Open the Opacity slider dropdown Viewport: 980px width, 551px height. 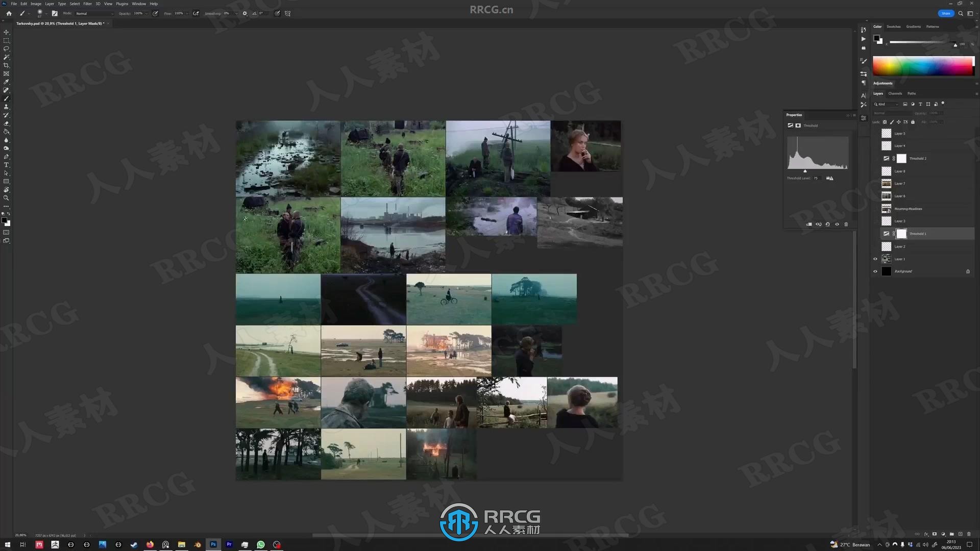tap(146, 14)
